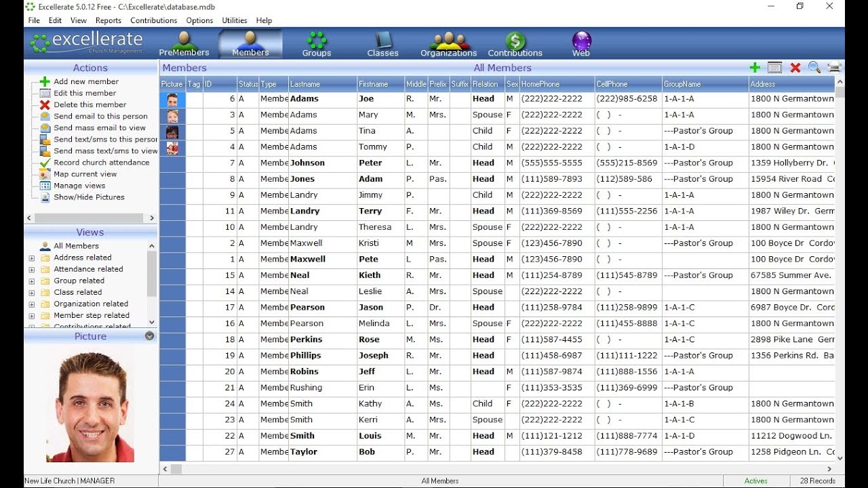
Task: Click Phillips lastname cell
Action: tap(323, 356)
